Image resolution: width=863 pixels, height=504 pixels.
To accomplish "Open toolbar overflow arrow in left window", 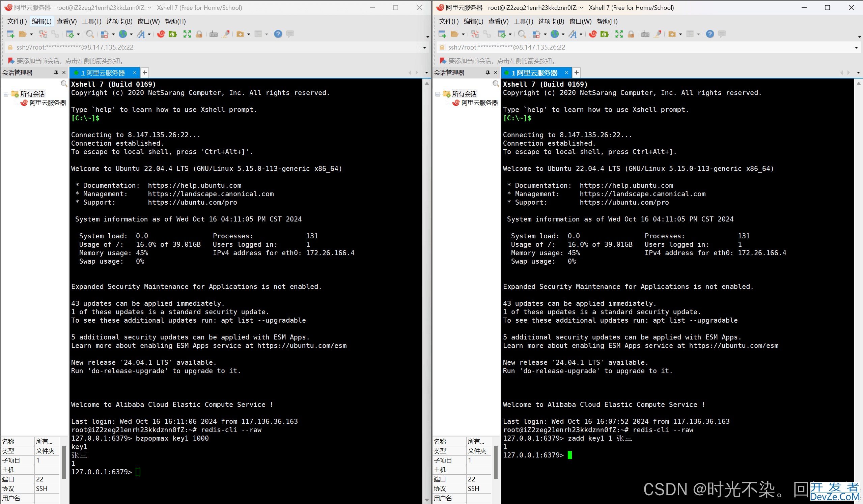I will coord(427,37).
